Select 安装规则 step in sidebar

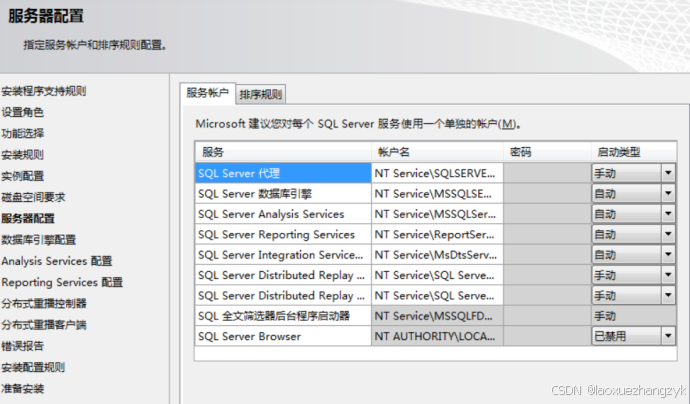point(22,154)
